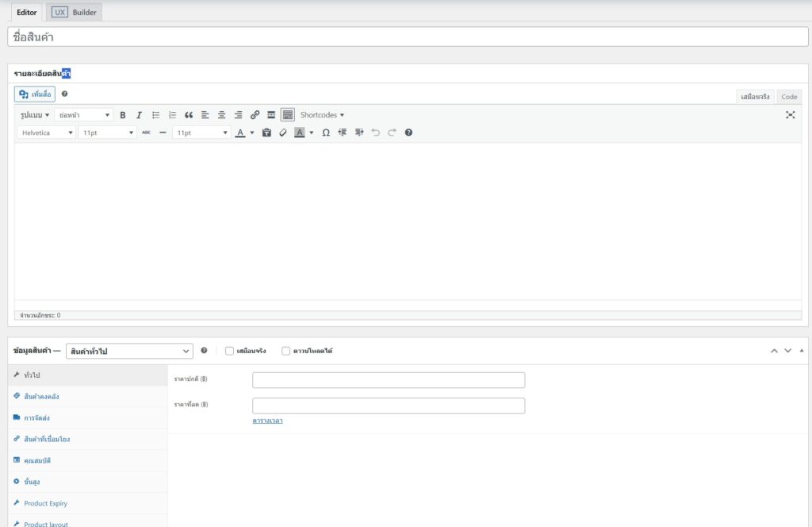Viewport: 812px width, 527px height.
Task: Toggle bold formatting in the editor toolbar
Action: coord(123,115)
